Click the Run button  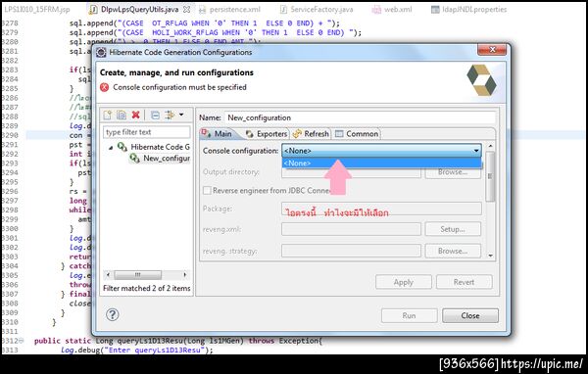(409, 315)
